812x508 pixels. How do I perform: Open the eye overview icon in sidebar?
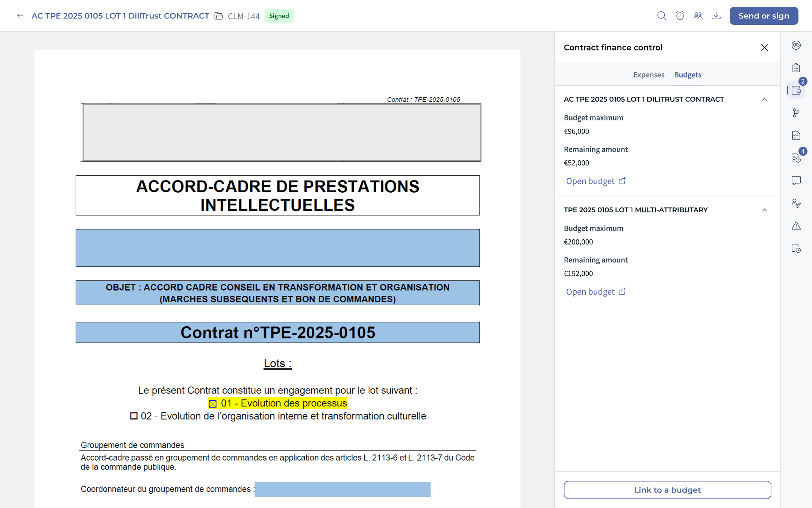coord(796,45)
